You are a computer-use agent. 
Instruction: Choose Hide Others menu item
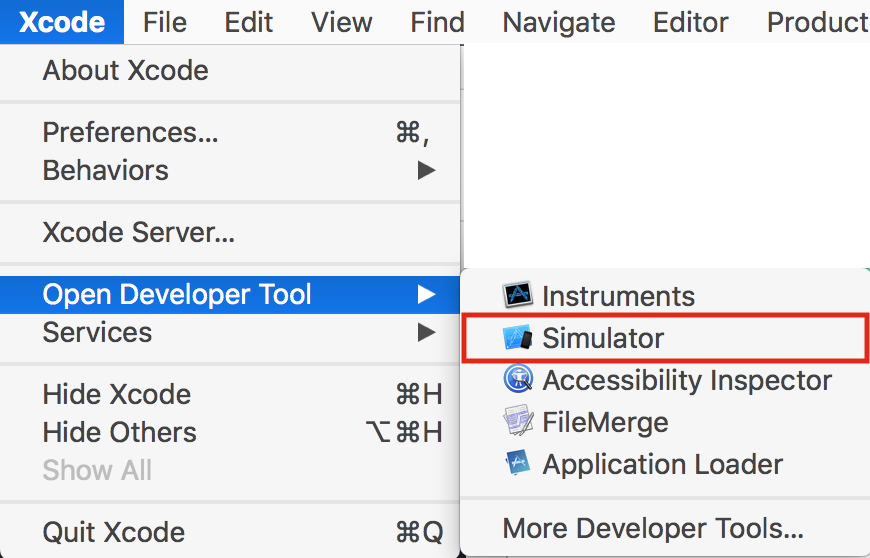[x=119, y=432]
